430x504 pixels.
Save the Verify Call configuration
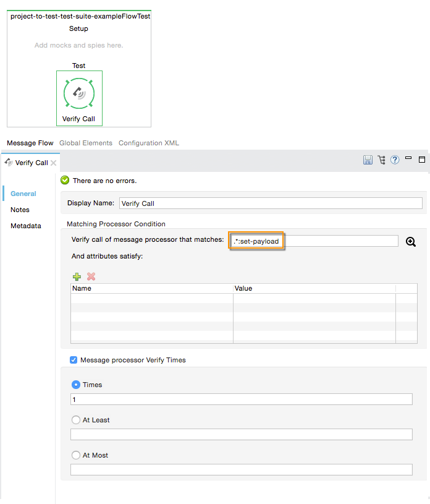pos(368,160)
